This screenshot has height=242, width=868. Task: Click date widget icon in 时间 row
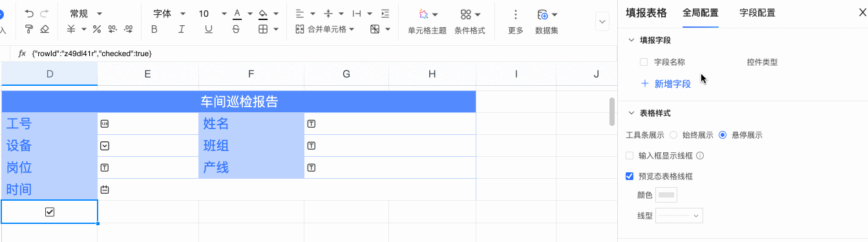105,190
